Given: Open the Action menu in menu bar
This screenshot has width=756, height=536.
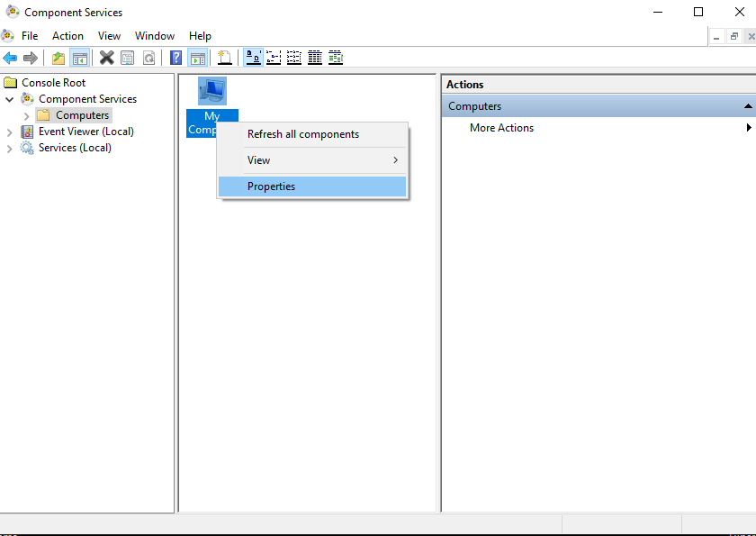Looking at the screenshot, I should [67, 36].
